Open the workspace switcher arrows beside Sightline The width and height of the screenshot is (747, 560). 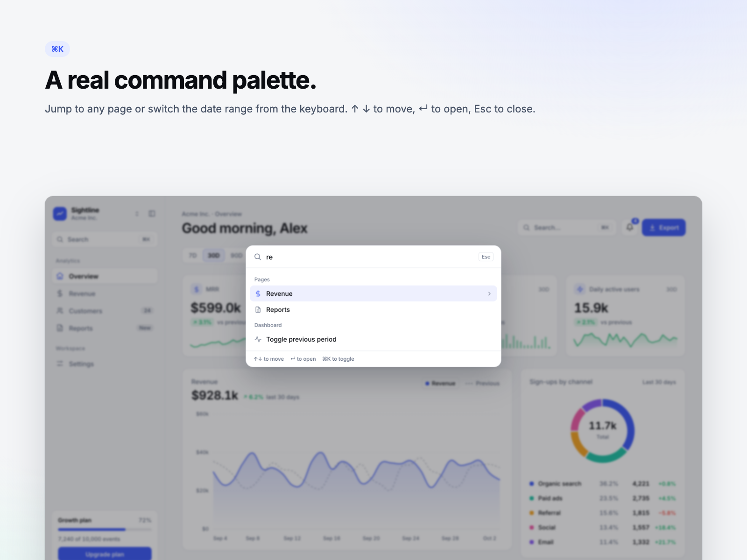(x=137, y=214)
